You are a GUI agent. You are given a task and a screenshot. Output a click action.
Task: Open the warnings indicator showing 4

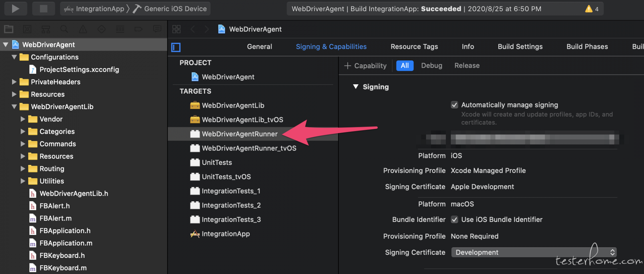(x=592, y=9)
